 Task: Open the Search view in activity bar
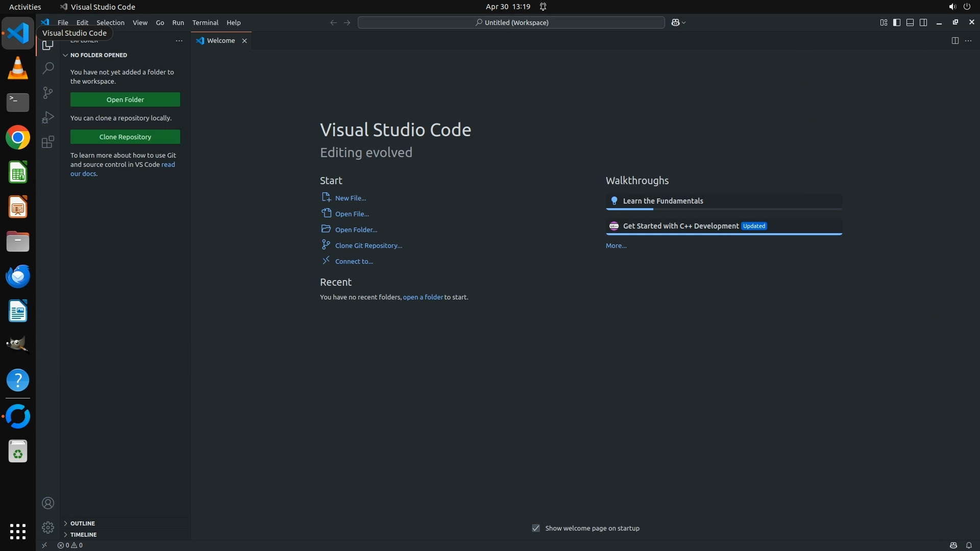tap(47, 68)
